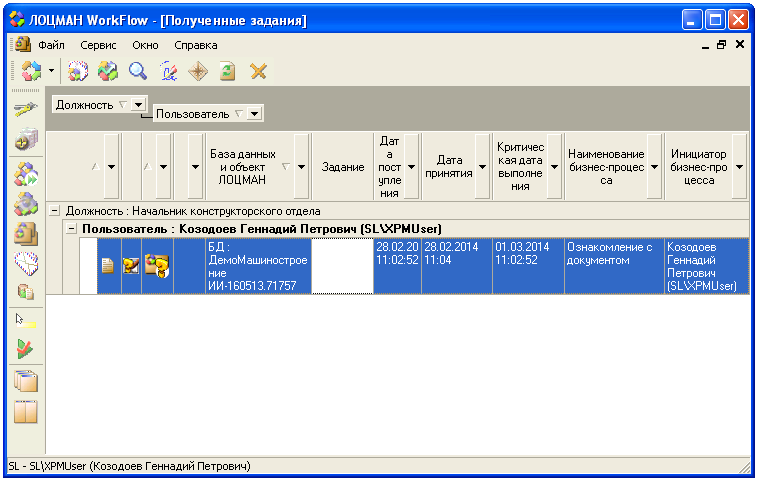Image resolution: width=759 pixels, height=483 pixels.
Task: Click the stacked process boxes sidebar icon
Action: (26, 234)
